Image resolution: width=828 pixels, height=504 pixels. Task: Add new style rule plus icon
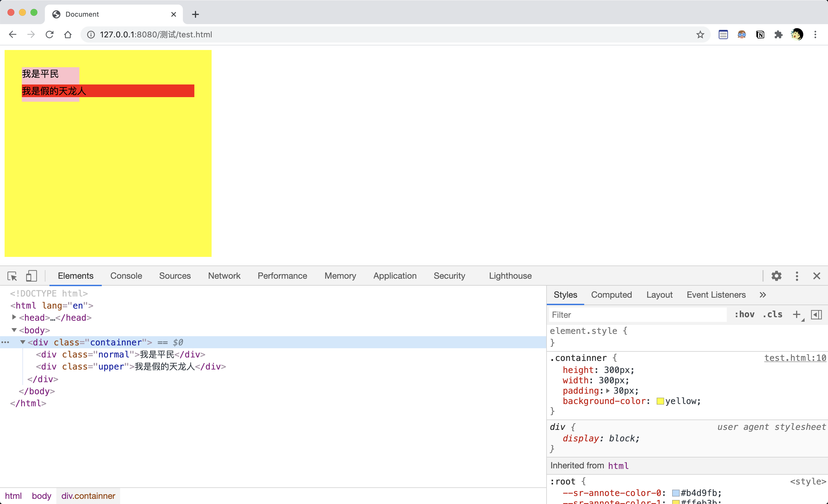coord(796,315)
